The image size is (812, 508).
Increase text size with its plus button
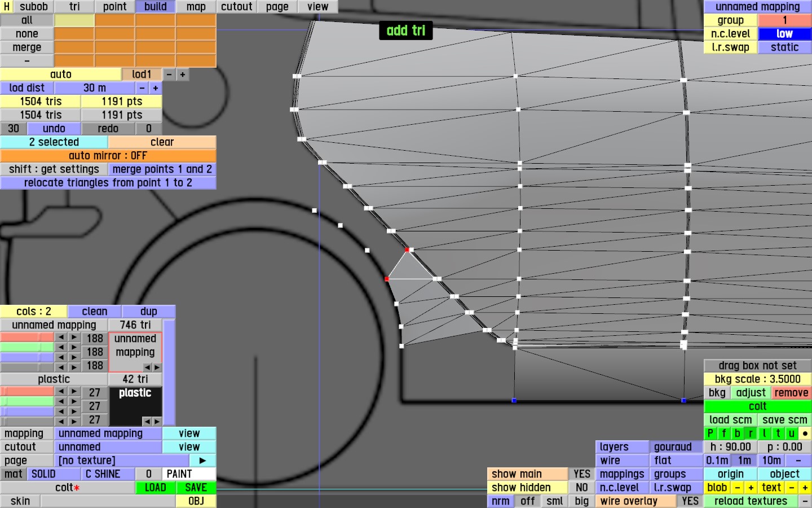pyautogui.click(x=805, y=488)
